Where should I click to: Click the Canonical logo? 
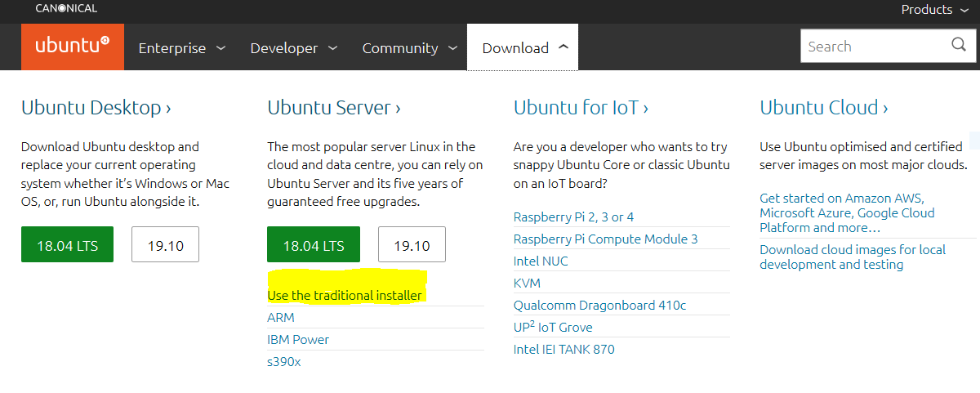tap(66, 8)
